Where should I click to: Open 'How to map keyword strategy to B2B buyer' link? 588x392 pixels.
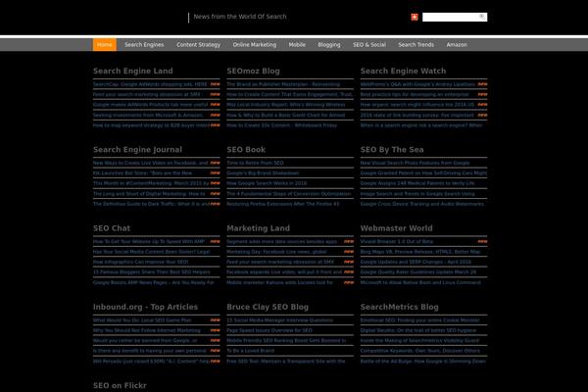tap(151, 125)
